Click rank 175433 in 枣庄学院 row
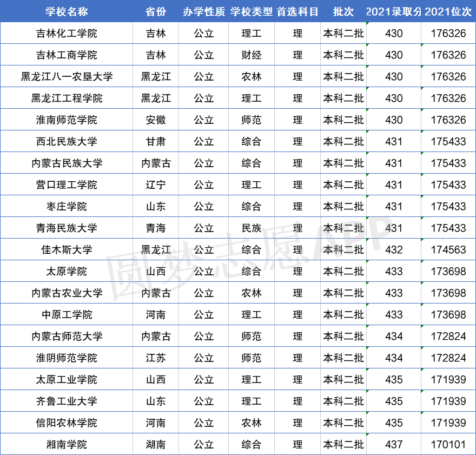The width and height of the screenshot is (476, 455). [448, 207]
